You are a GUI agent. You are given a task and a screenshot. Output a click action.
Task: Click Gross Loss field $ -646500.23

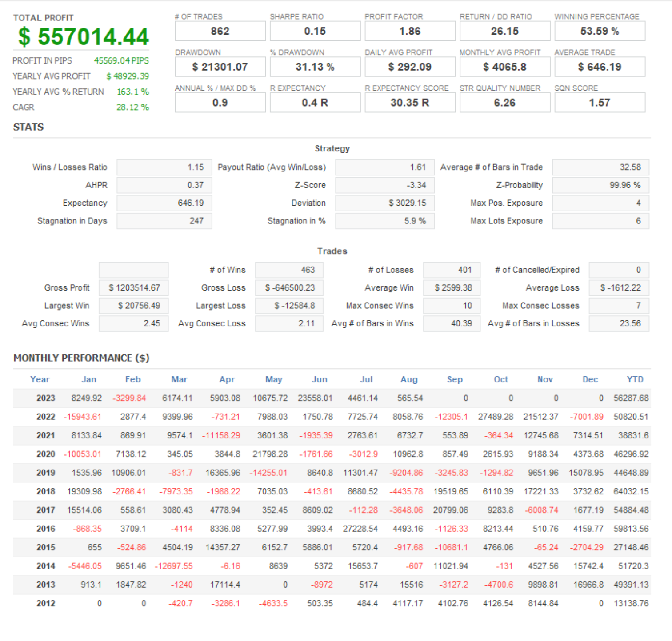pos(289,288)
